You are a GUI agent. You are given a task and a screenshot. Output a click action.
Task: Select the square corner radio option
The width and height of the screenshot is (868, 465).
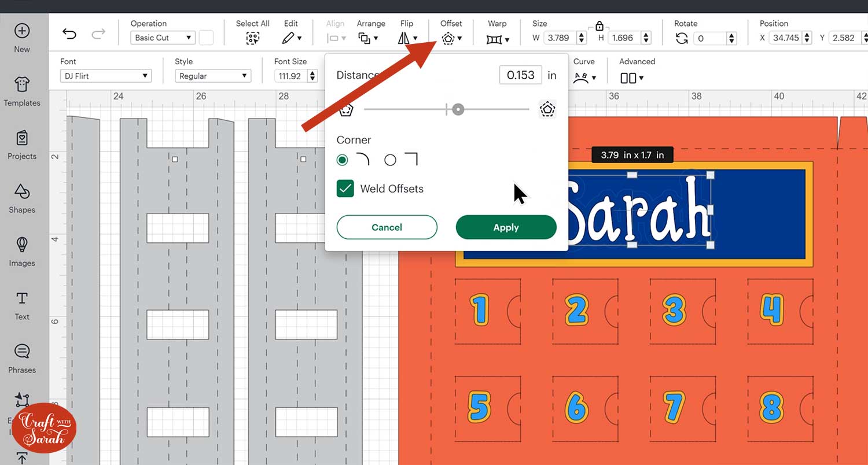coord(391,160)
